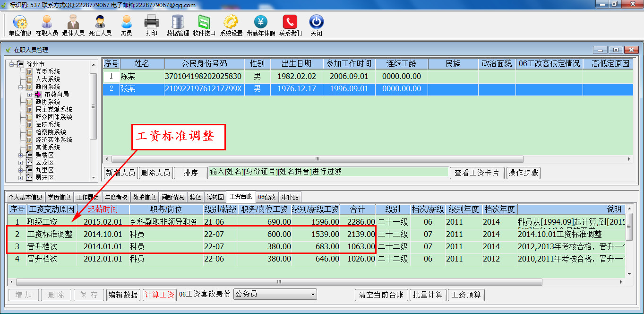The height and width of the screenshot is (314, 644).
Task: Switch to the 年度考核 tab
Action: pos(116,197)
